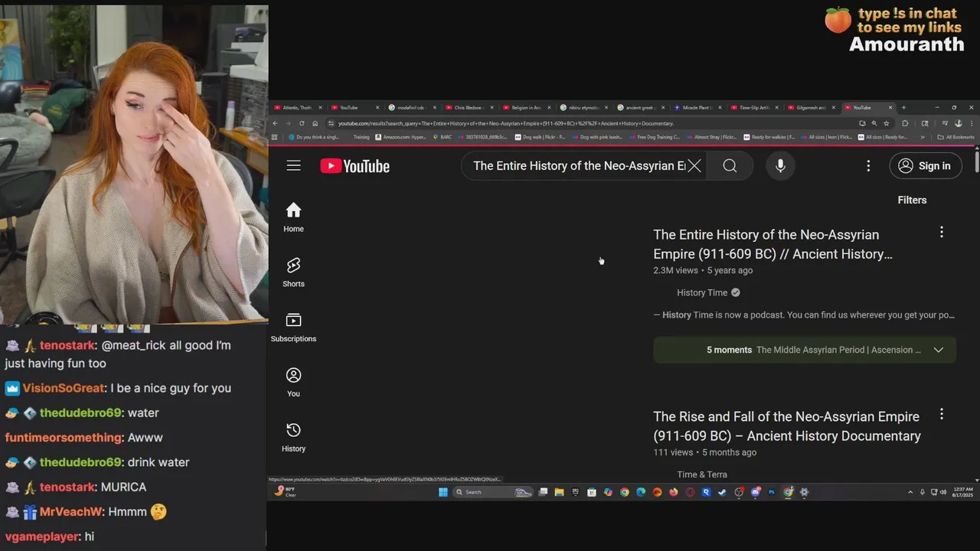The image size is (980, 551).
Task: Click the YouTube page vertical scrollbar
Action: coord(977,163)
